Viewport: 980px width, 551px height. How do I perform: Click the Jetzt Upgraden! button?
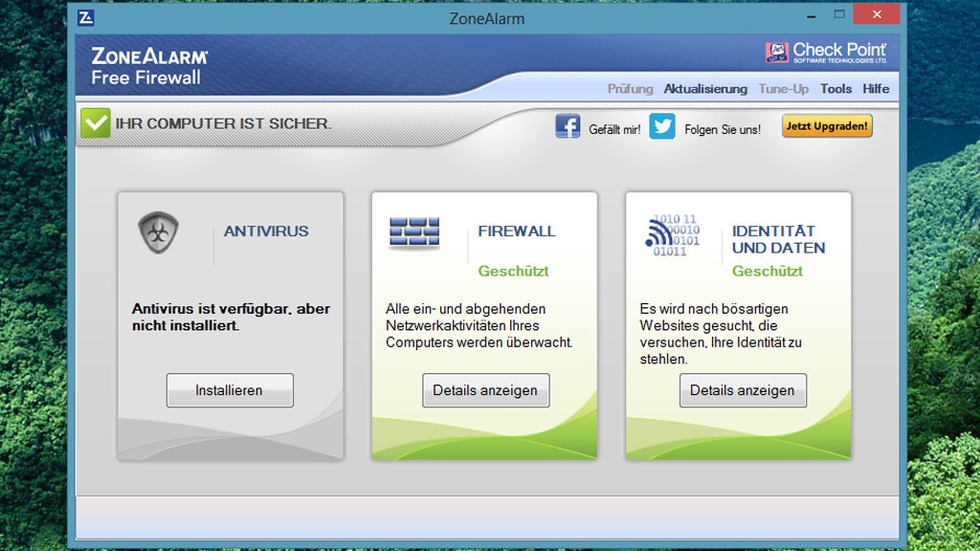tap(827, 125)
